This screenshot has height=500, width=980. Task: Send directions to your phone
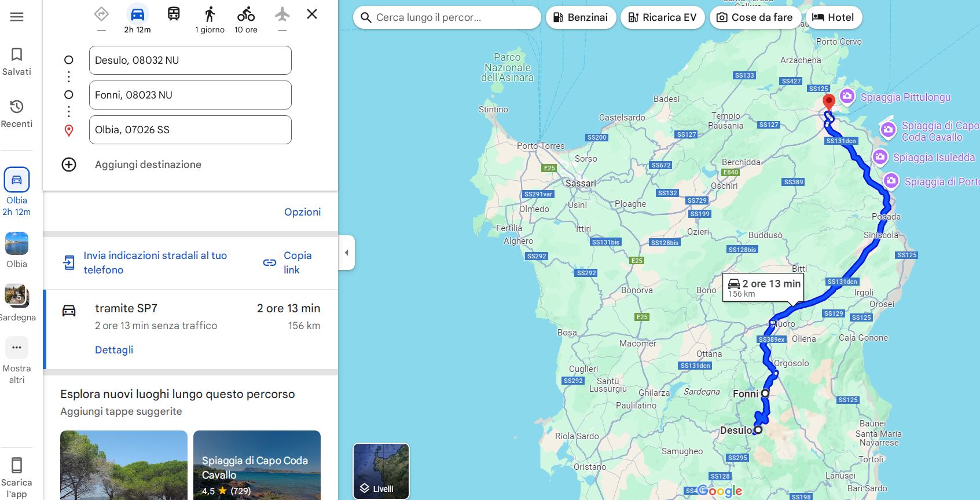coord(155,262)
